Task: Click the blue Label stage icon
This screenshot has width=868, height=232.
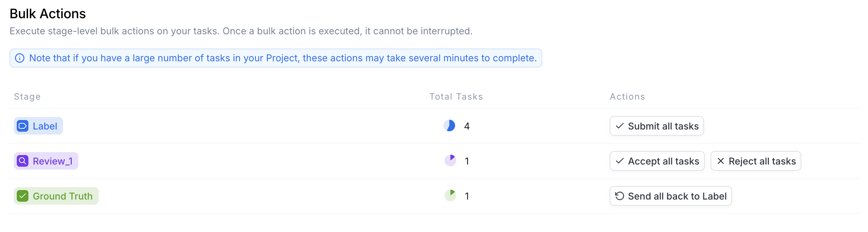Action: click(23, 126)
